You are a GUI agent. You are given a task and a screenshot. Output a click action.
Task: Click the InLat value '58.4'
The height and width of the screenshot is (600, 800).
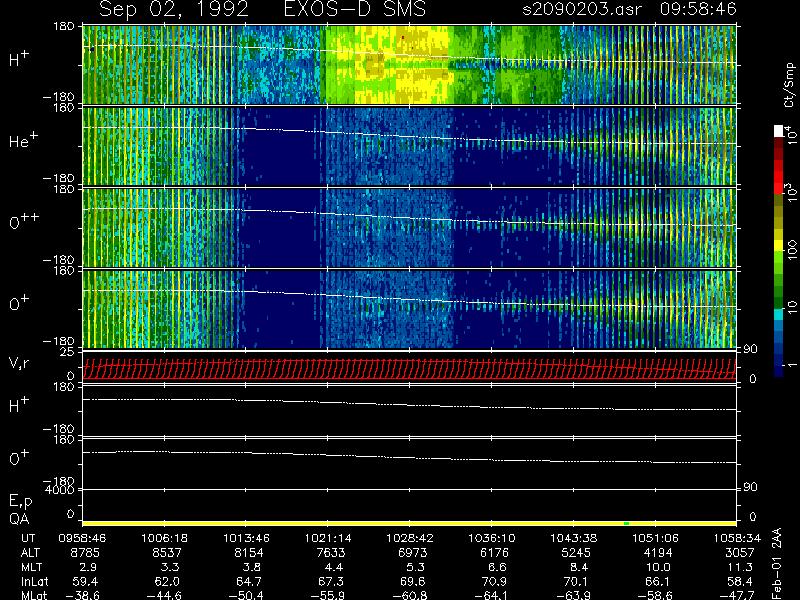(x=740, y=582)
